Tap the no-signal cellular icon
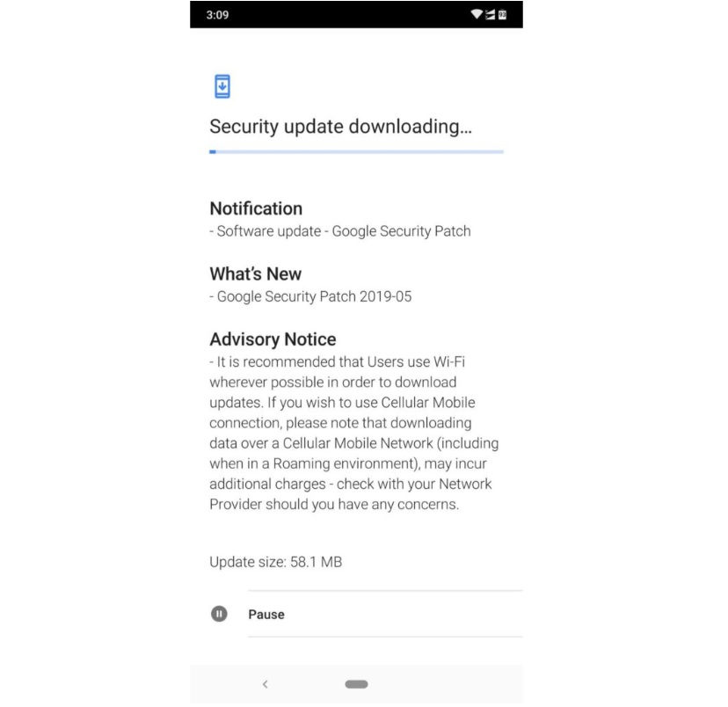 [490, 15]
